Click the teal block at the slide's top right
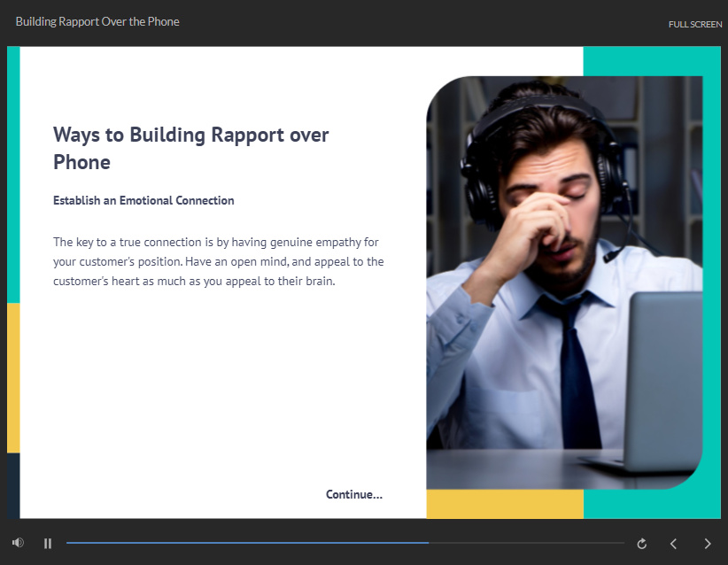This screenshot has width=728, height=565. point(651,60)
